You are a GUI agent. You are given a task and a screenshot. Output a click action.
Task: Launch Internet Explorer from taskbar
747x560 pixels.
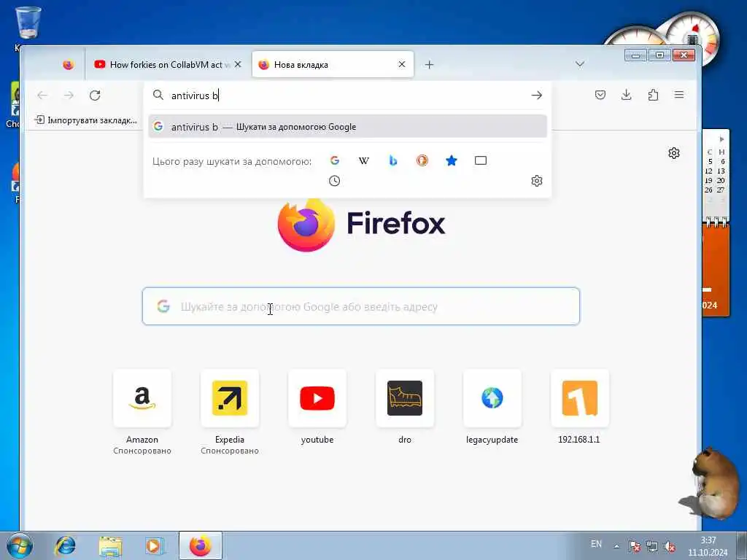65,545
